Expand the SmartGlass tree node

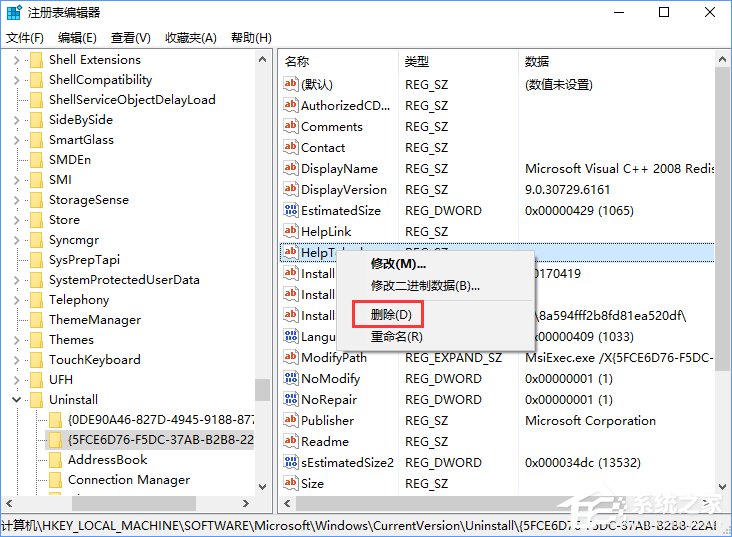16,140
